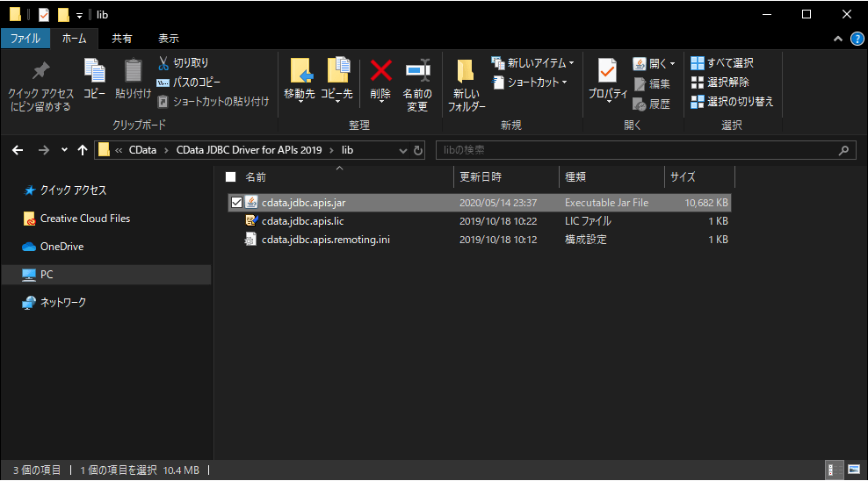Viewport: 868px width, 481px height.
Task: Expand address bar history dropdown
Action: click(403, 150)
